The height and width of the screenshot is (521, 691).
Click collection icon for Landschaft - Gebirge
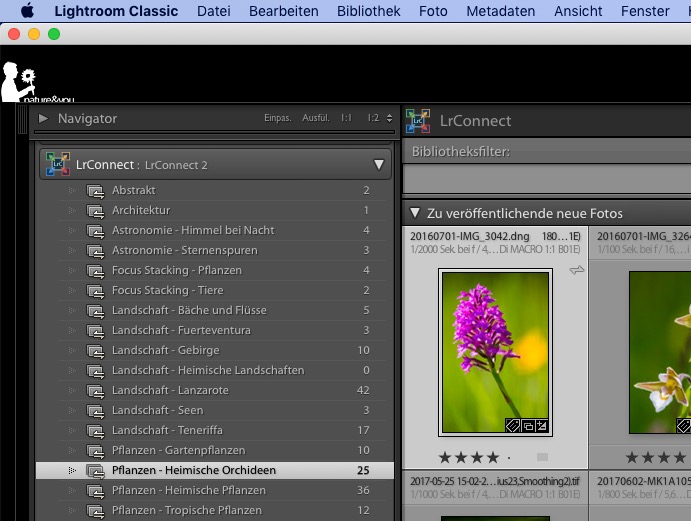(95, 351)
